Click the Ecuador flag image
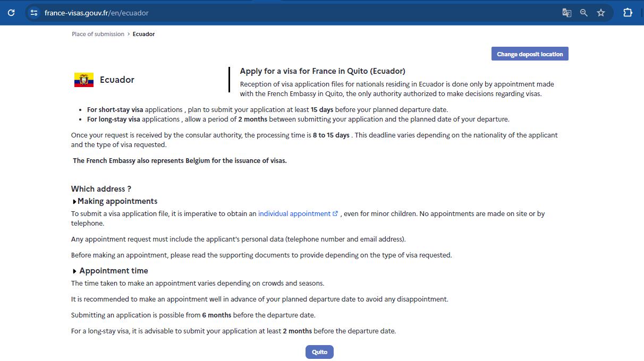Viewport: 644px width, 361px height. tap(84, 80)
